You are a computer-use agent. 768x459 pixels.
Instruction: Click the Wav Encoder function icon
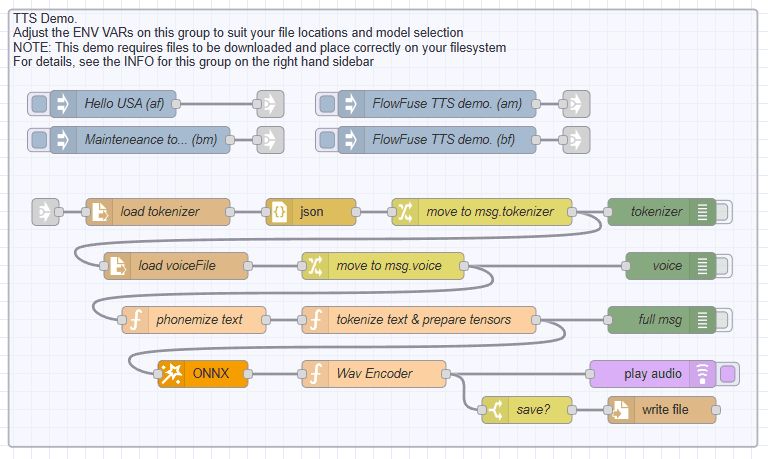pos(314,374)
